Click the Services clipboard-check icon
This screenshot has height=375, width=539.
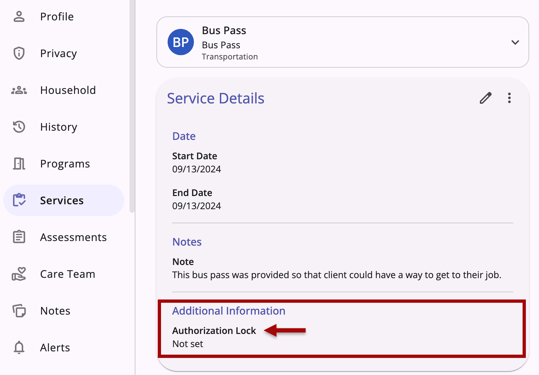19,200
